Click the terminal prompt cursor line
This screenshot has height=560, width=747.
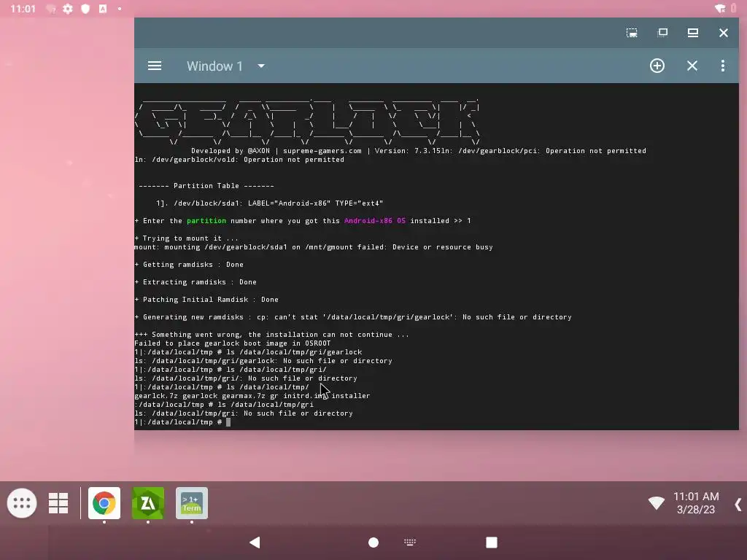pyautogui.click(x=182, y=422)
